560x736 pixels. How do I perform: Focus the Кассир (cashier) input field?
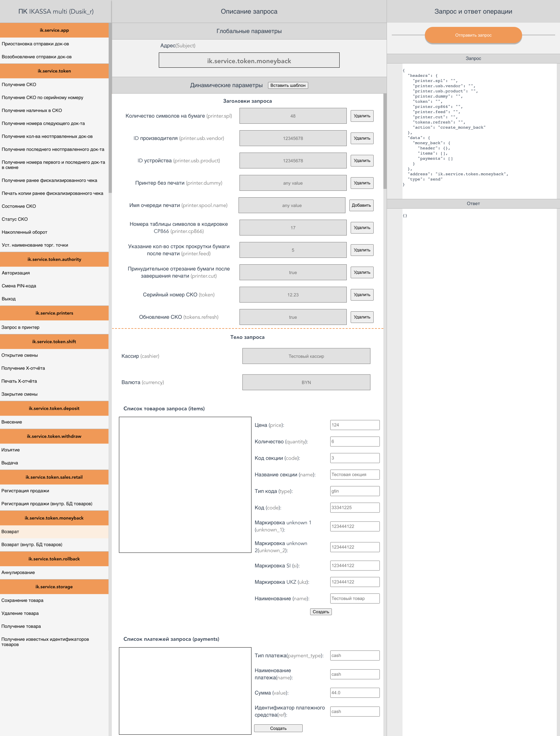[x=306, y=356]
